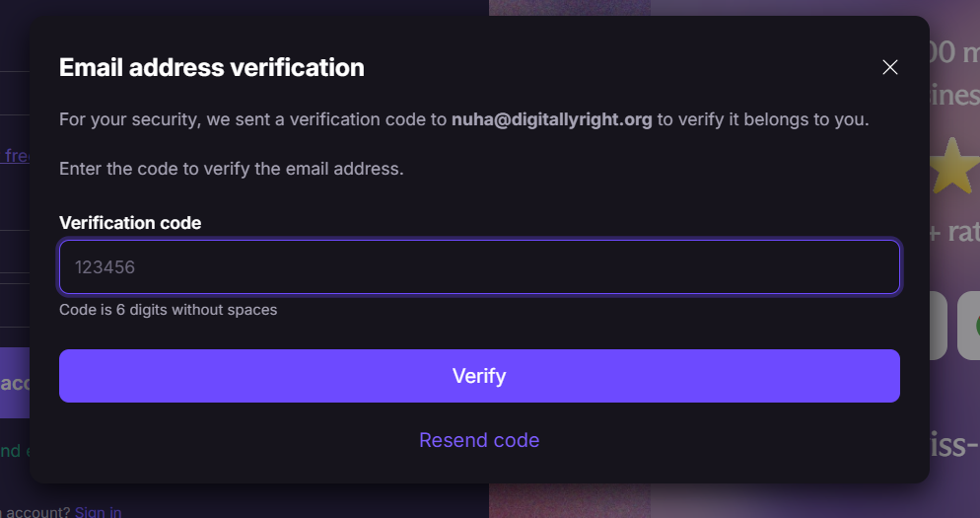This screenshot has width=980, height=518.
Task: Click the green icon tile at right edge
Action: pyautogui.click(x=969, y=326)
